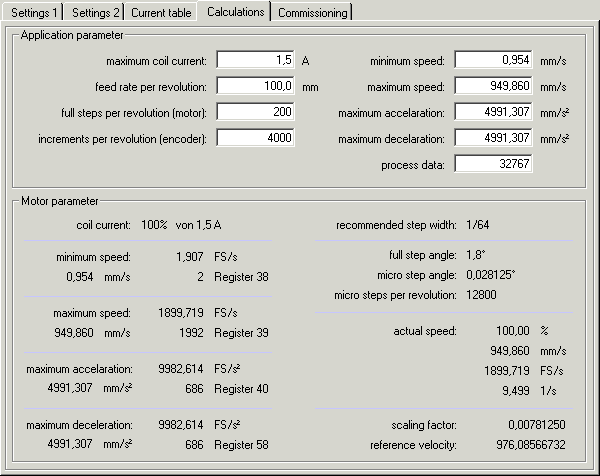The height and width of the screenshot is (476, 600).
Task: Select the scaling factor '0,00781250'
Action: click(537, 425)
